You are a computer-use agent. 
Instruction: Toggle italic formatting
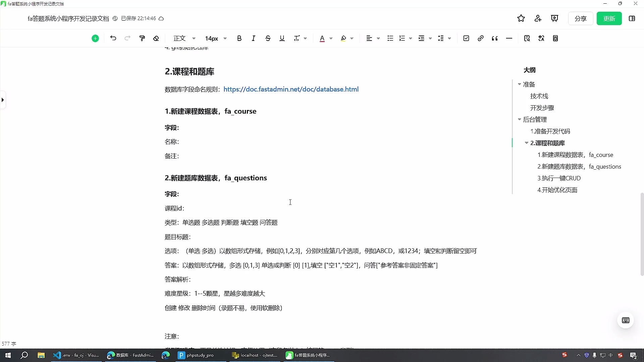point(254,38)
